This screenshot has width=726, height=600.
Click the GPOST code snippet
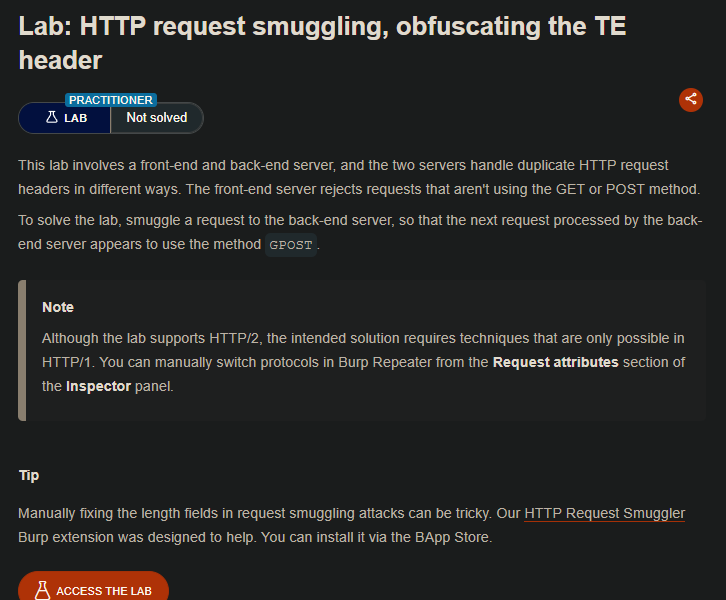[x=291, y=245]
